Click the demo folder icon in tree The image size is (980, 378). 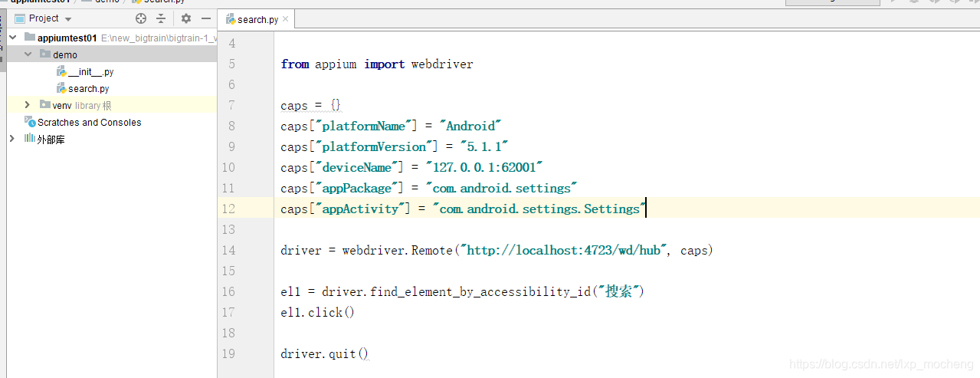tap(45, 54)
